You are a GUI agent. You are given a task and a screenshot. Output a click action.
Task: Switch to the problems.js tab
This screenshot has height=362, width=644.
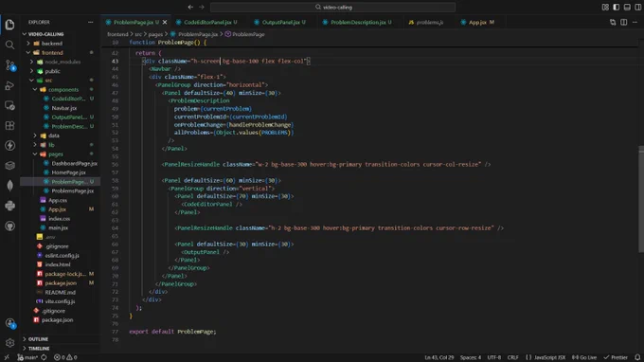pyautogui.click(x=430, y=22)
